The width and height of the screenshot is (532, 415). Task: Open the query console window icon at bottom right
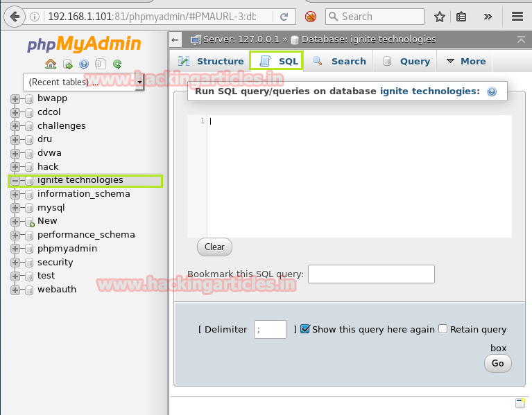pos(520,403)
